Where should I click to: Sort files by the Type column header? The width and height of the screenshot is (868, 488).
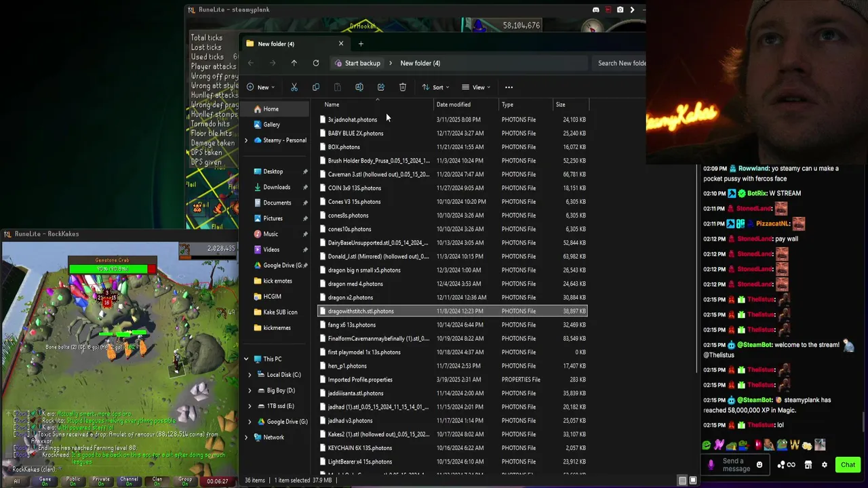pos(526,104)
